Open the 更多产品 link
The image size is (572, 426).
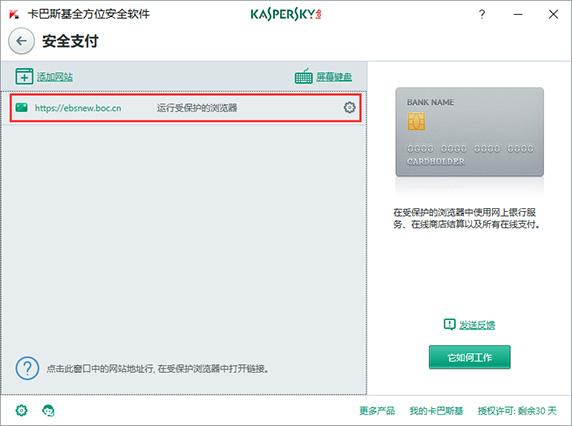[377, 411]
